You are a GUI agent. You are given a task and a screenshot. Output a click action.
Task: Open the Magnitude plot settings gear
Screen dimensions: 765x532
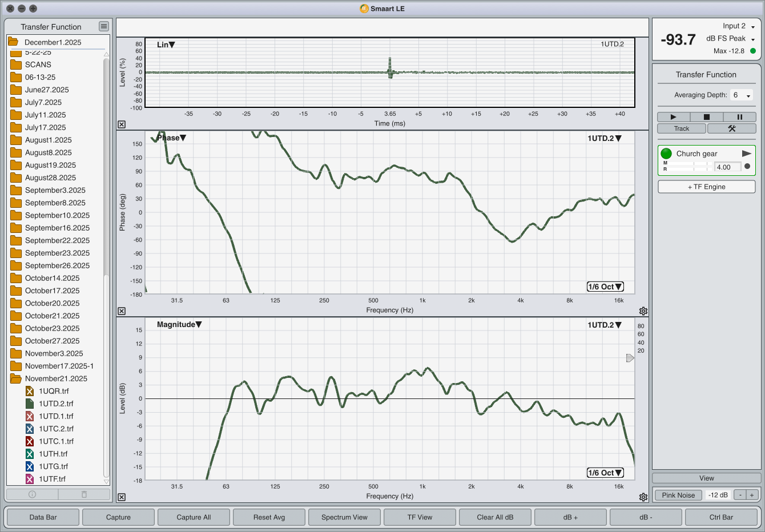click(x=643, y=497)
